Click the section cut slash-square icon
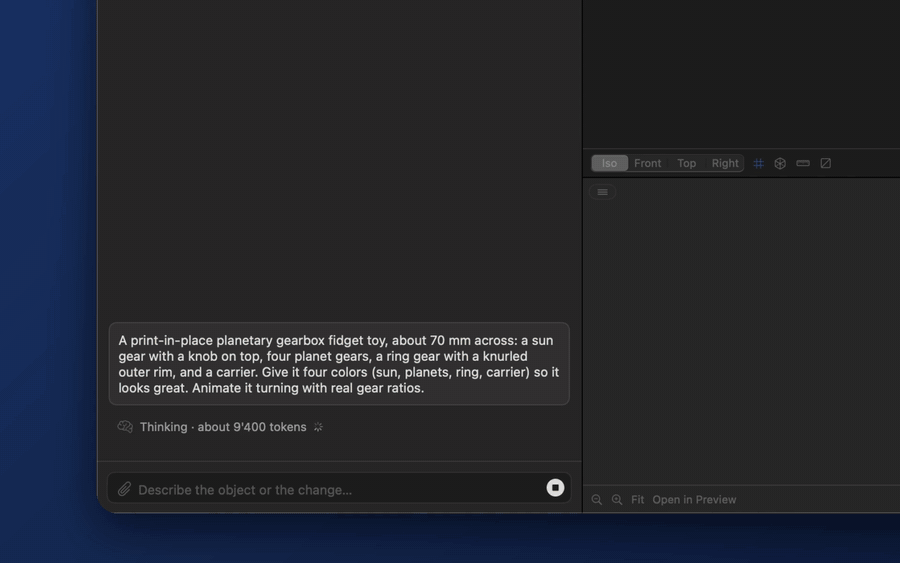 pos(825,164)
